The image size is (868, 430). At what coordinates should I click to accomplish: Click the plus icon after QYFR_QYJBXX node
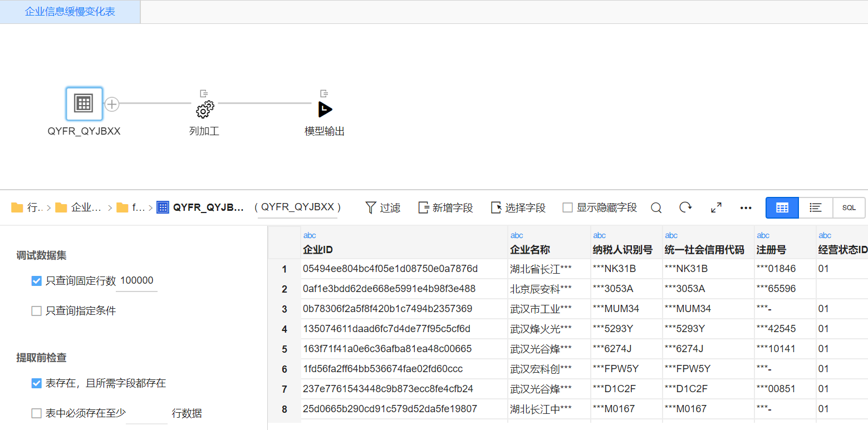point(112,104)
